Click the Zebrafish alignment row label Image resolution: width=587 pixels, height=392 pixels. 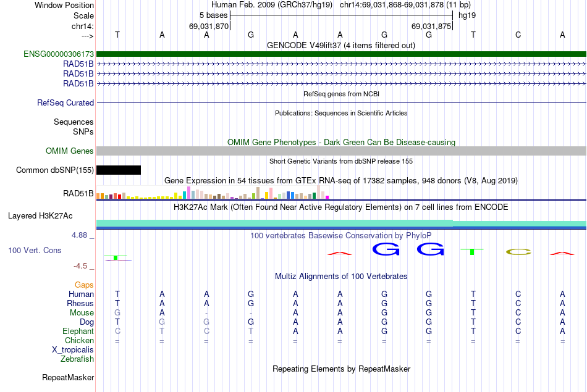coord(77,359)
